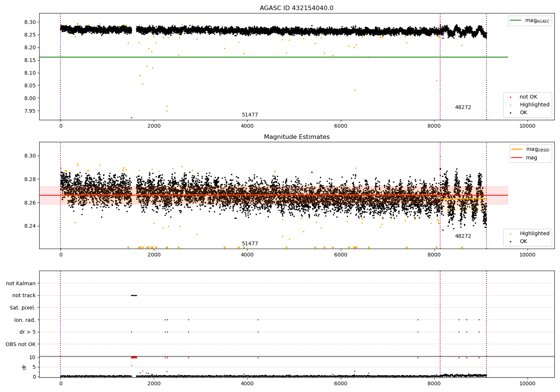Click the 'Sat. pixel.' row label
The height and width of the screenshot is (392, 560).
click(x=23, y=308)
